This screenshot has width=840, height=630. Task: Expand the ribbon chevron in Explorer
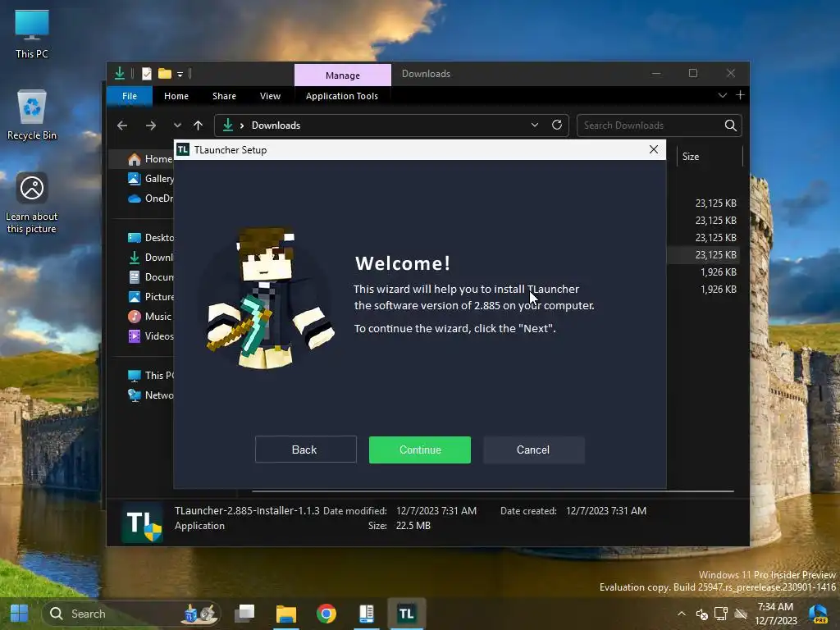[x=722, y=95]
